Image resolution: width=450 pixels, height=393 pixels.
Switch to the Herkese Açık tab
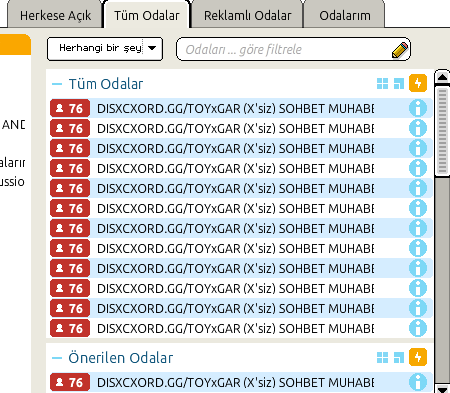[x=55, y=15]
